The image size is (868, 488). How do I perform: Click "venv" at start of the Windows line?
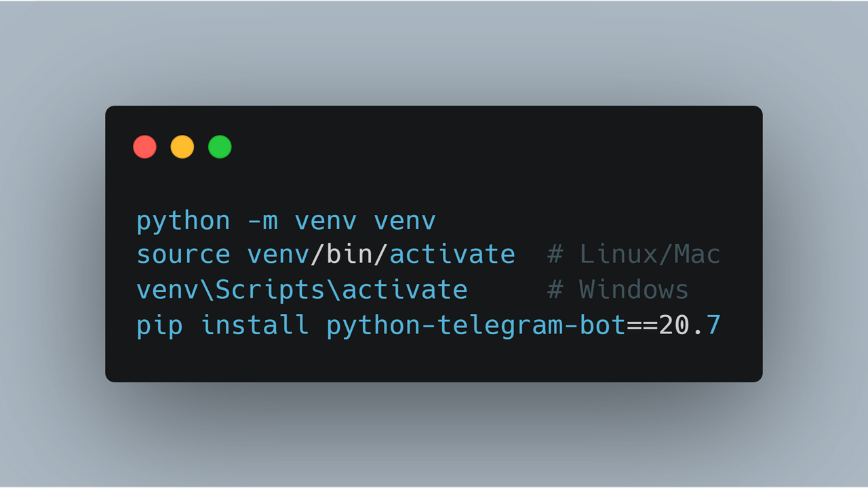point(167,290)
